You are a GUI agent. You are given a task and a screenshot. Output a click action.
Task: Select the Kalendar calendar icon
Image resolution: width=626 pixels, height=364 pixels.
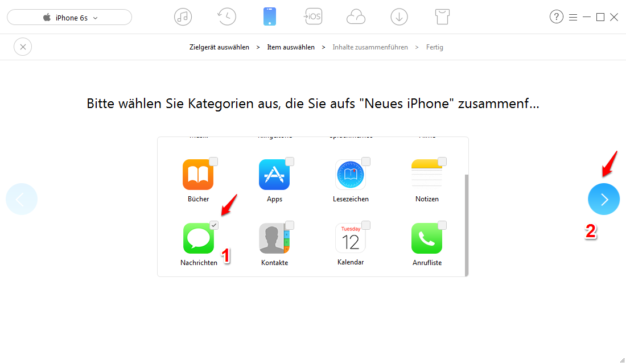pyautogui.click(x=351, y=238)
